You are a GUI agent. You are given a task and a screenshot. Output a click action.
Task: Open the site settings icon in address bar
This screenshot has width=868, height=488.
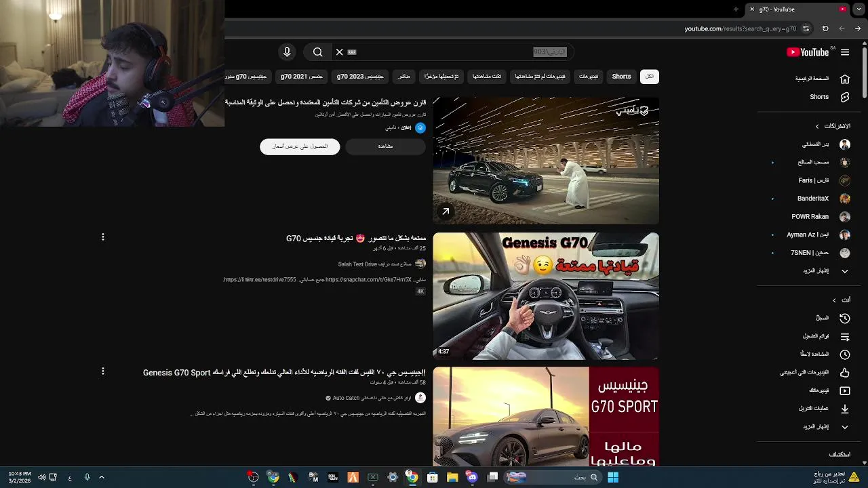click(806, 28)
